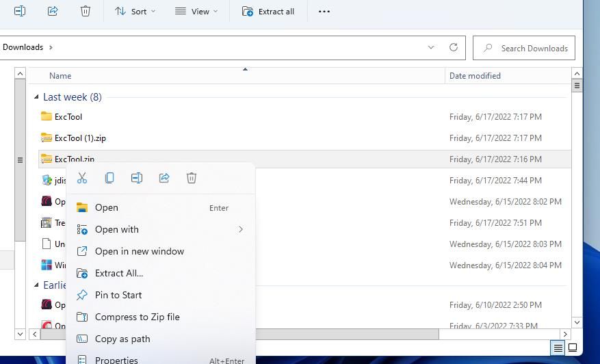
Task: Choose Open in new window
Action: (160, 251)
